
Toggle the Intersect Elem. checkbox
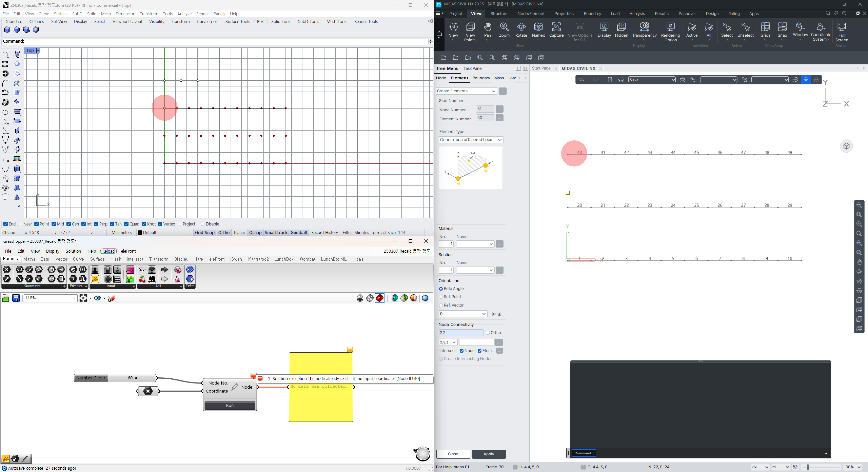[479, 351]
